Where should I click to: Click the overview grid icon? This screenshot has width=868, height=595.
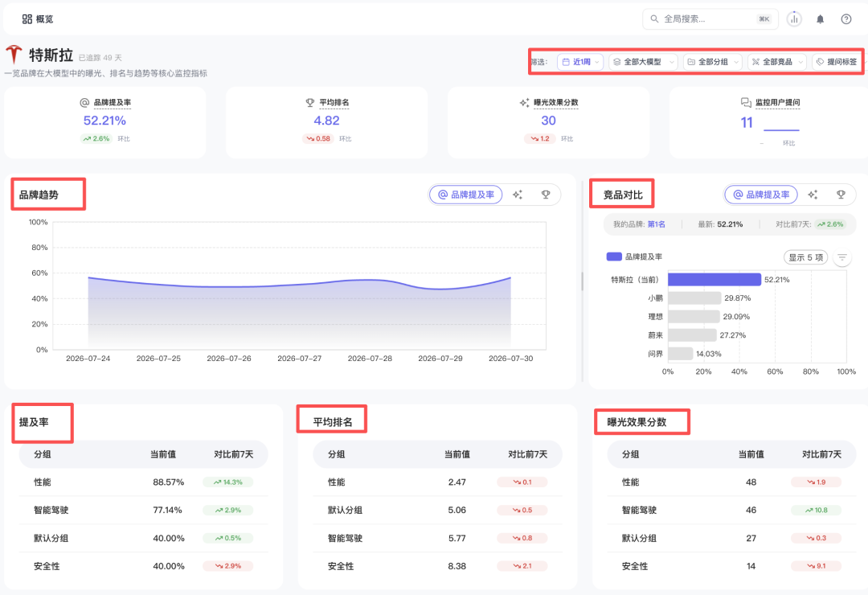pos(27,19)
